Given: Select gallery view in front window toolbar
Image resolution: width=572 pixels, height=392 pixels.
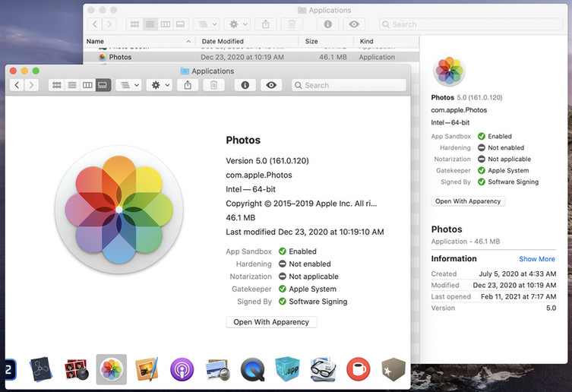Looking at the screenshot, I should (103, 85).
